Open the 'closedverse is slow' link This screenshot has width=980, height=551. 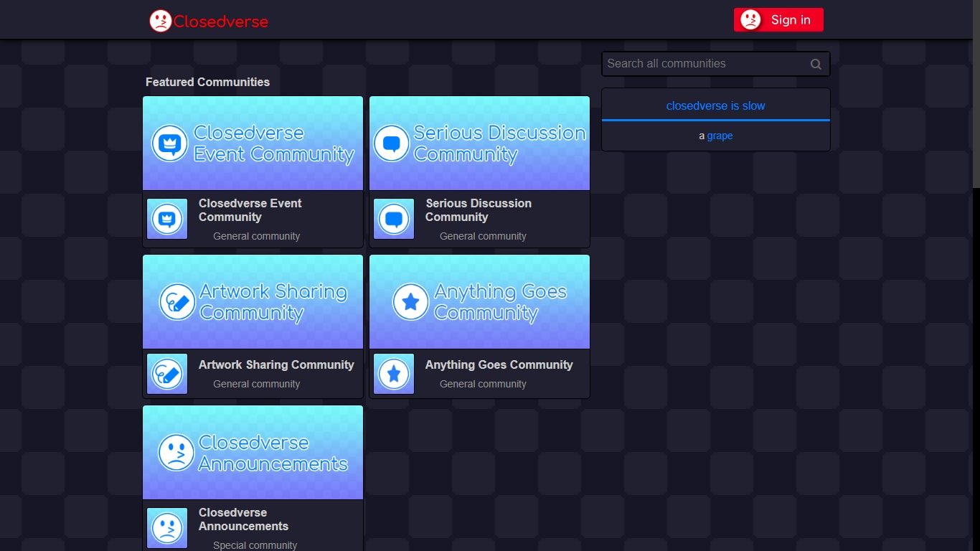(x=715, y=105)
